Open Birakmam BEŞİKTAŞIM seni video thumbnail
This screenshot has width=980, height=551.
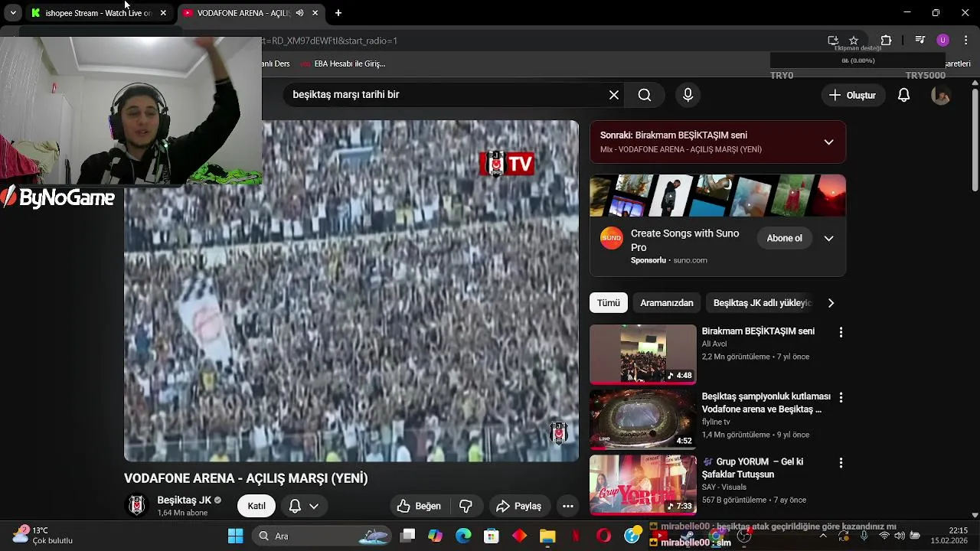click(x=643, y=354)
